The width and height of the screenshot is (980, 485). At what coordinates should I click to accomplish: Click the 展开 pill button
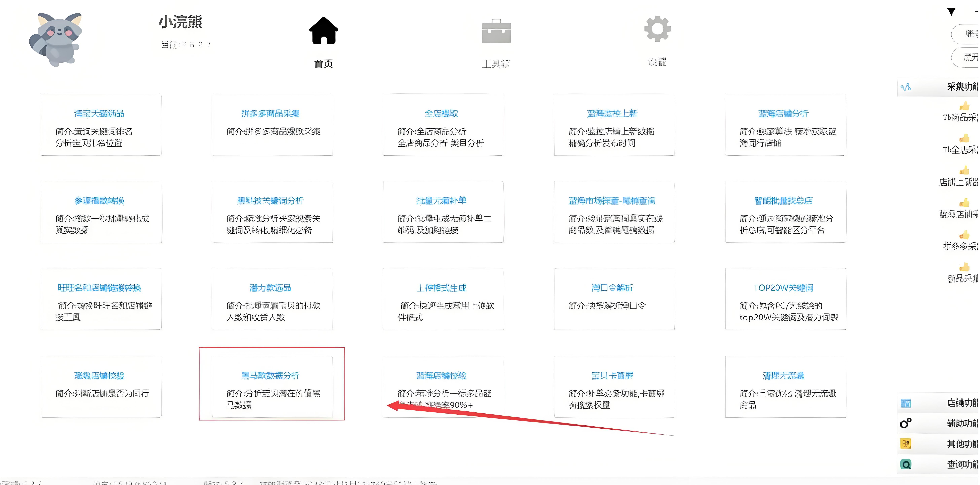968,57
